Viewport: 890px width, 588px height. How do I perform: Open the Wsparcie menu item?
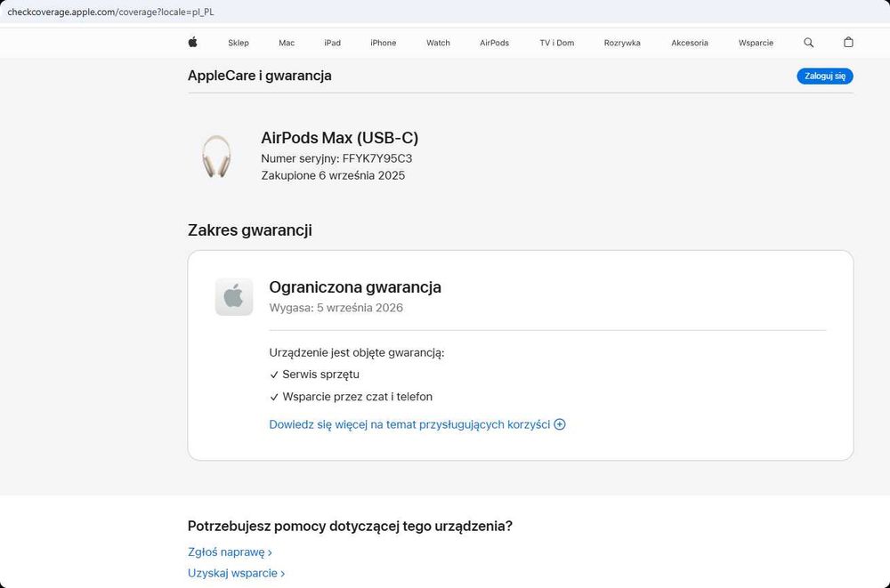coord(756,43)
